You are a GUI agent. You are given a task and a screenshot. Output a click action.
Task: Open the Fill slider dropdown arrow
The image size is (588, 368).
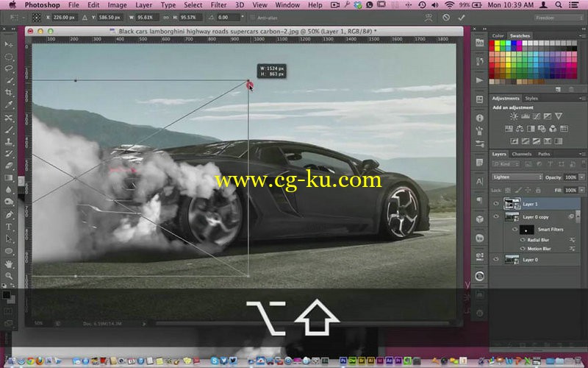(581, 191)
